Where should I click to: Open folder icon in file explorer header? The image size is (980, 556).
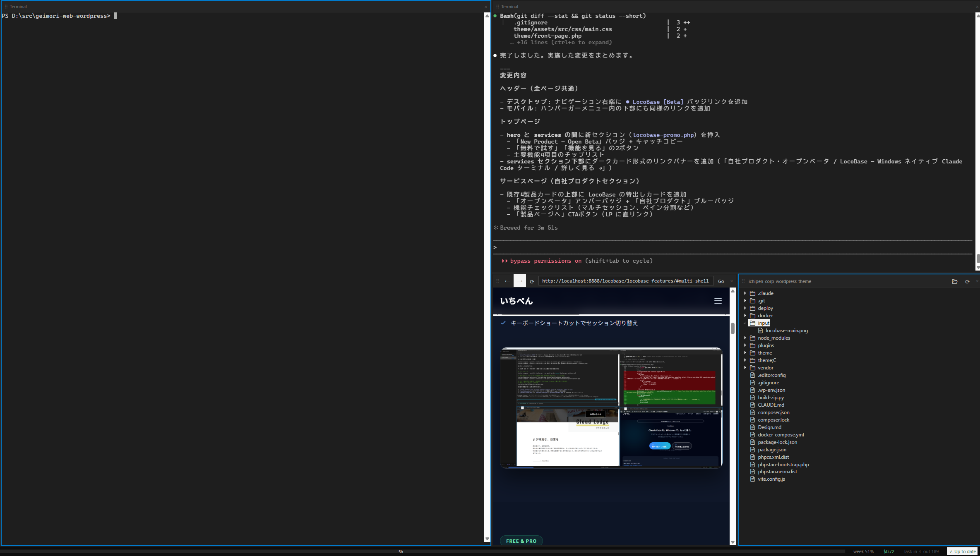(x=955, y=281)
